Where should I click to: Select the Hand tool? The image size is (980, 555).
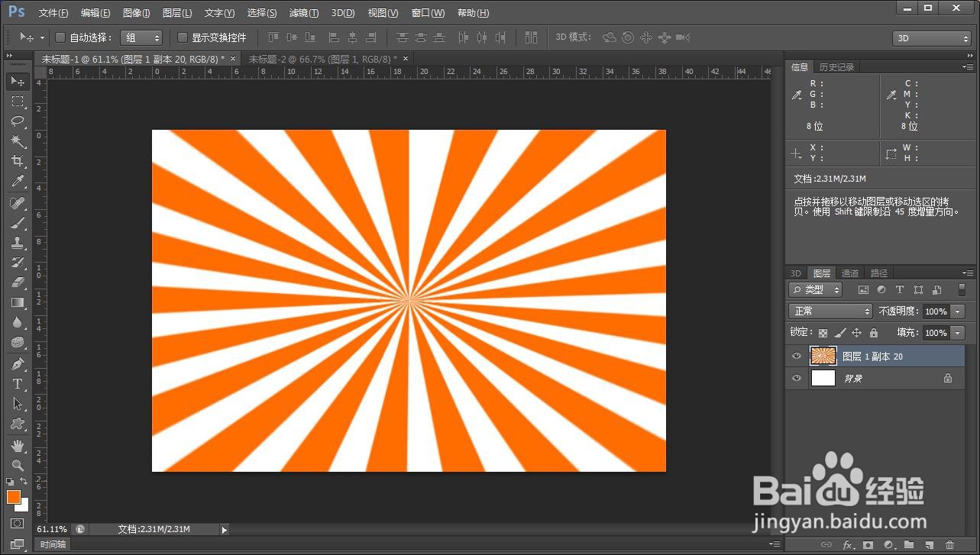pyautogui.click(x=18, y=446)
